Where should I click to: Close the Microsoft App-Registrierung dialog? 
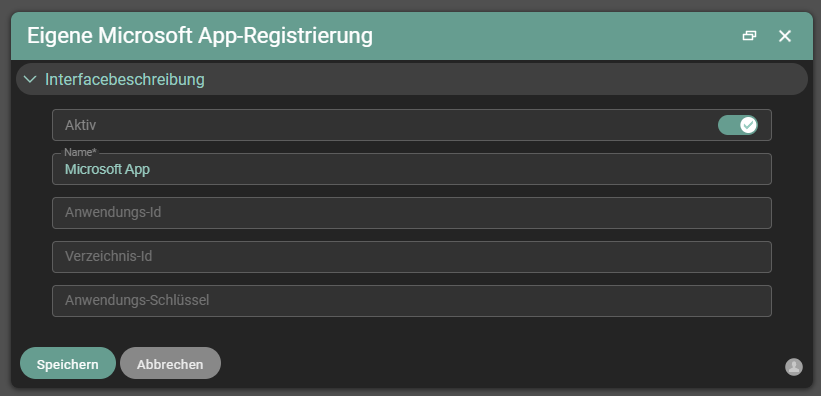[x=784, y=36]
